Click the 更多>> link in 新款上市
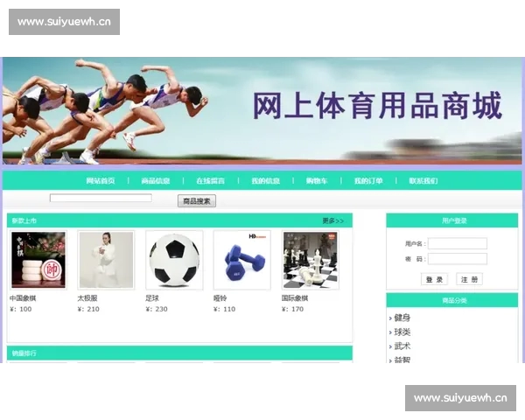Image resolution: width=525 pixels, height=420 pixels. [332, 220]
